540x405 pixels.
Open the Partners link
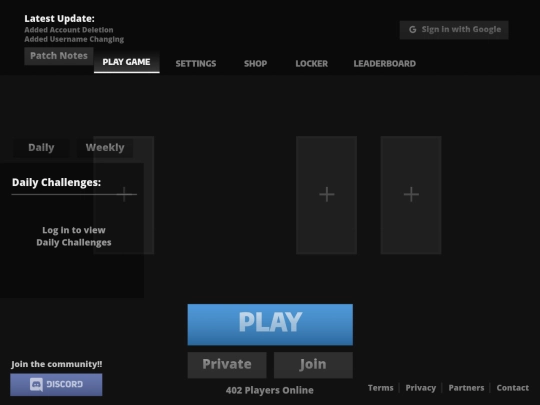click(x=466, y=388)
